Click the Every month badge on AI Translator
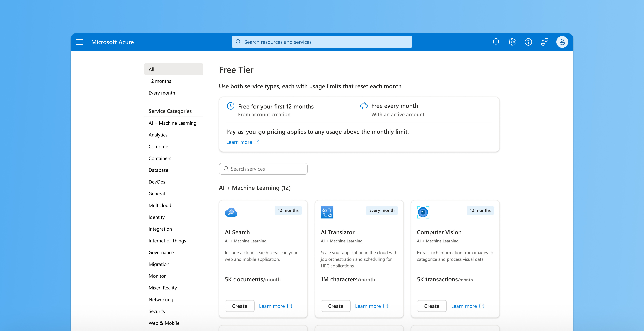Screen dimensions: 644x331 382,210
